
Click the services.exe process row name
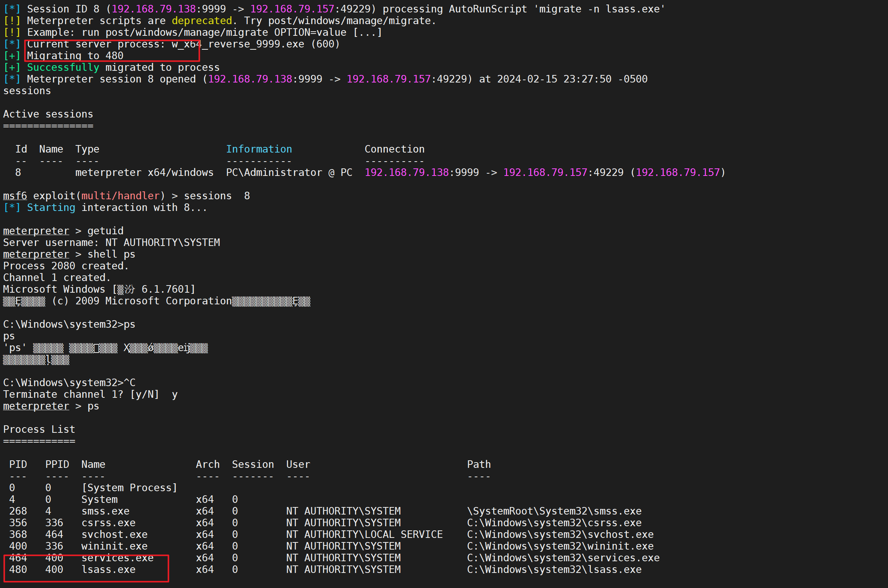[x=117, y=557]
